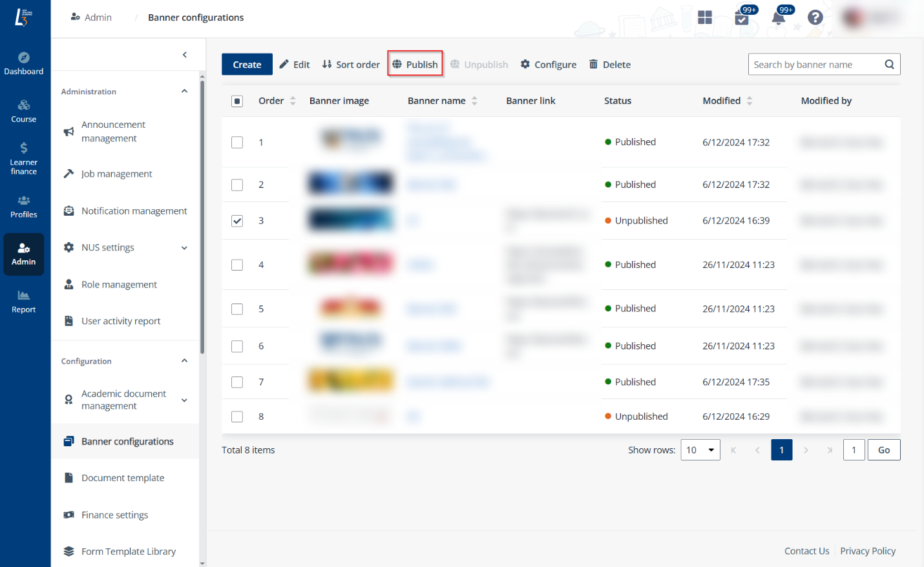The width and height of the screenshot is (924, 567).
Task: Open the Report section icon
Action: click(24, 302)
